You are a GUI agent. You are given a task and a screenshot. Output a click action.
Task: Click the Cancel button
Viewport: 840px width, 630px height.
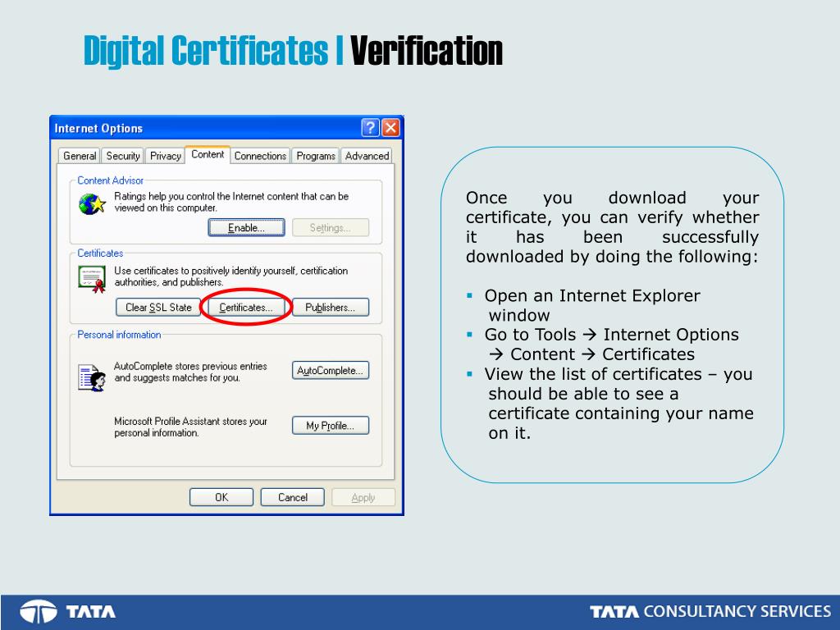pyautogui.click(x=293, y=497)
